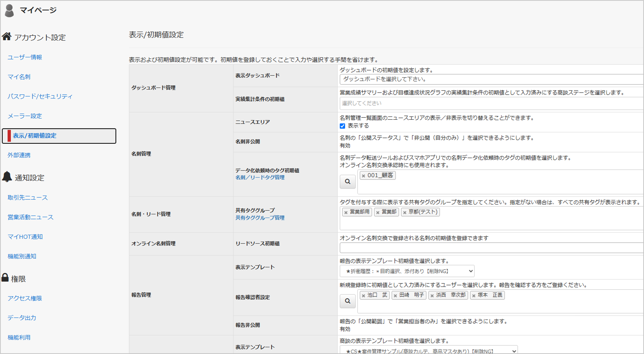Open the 報告 表示テンプレート dropdown
The height and width of the screenshot is (354, 644).
click(407, 271)
